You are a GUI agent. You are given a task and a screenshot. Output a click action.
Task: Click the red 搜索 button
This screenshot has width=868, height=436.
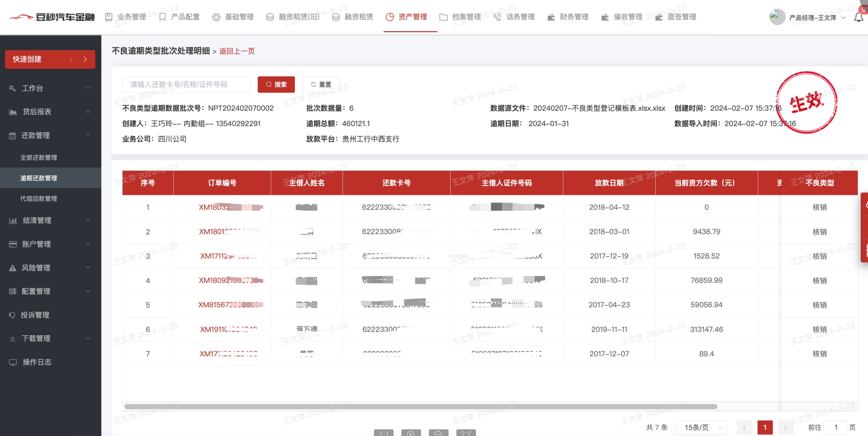pos(276,84)
